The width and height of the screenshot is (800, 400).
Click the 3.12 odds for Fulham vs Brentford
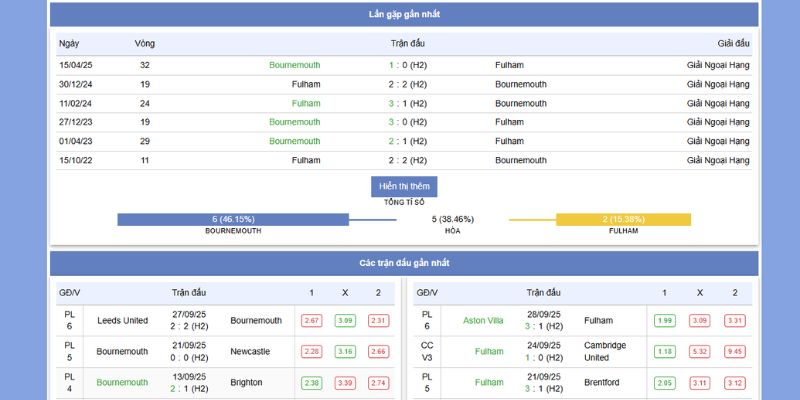[x=735, y=382]
